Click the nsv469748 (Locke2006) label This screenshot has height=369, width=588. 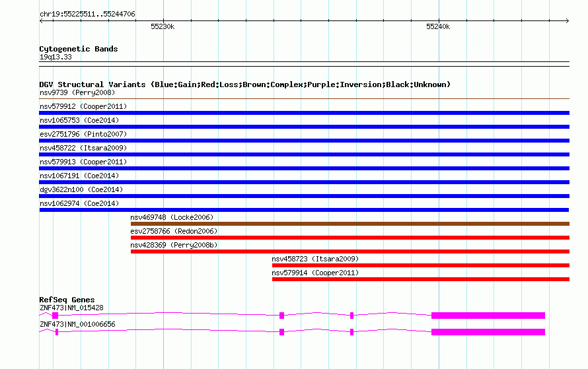tap(172, 217)
